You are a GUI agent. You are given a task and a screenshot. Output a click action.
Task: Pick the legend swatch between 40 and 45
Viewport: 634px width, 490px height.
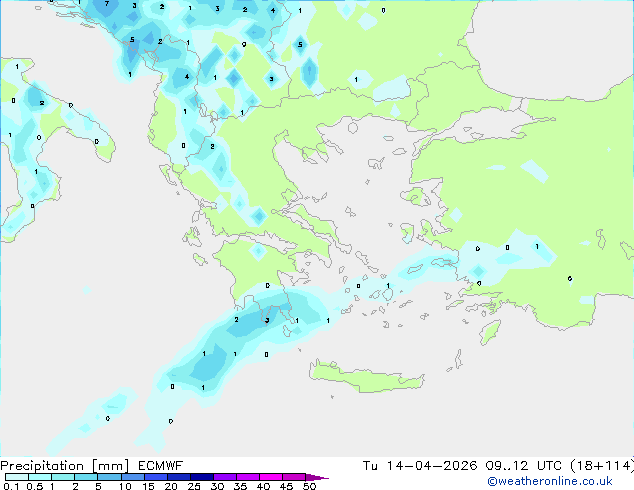[x=270, y=477]
